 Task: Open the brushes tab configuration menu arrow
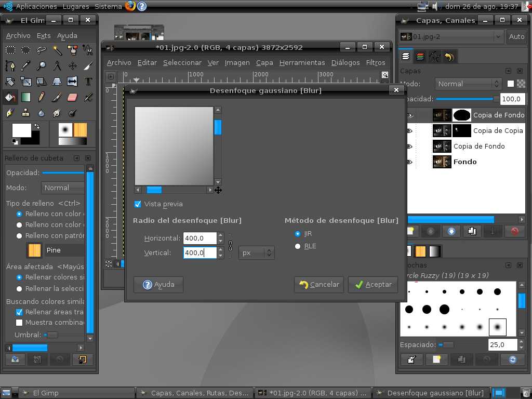(508, 265)
